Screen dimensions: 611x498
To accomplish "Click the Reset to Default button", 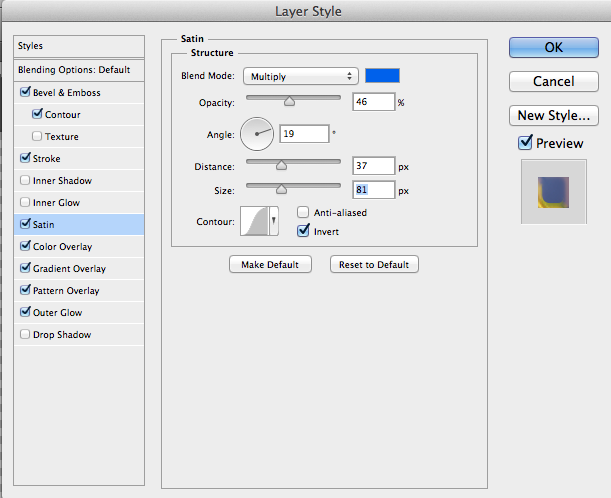I will pyautogui.click(x=374, y=265).
